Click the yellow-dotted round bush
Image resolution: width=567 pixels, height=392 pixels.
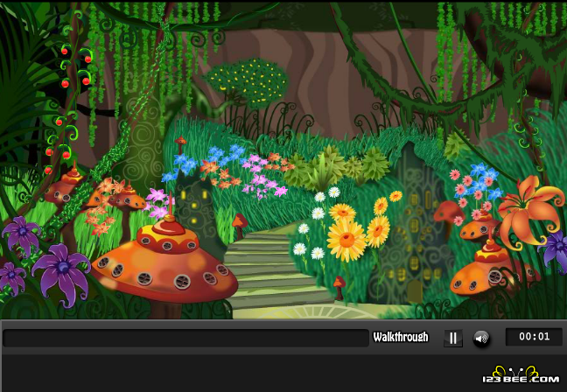click(x=247, y=82)
